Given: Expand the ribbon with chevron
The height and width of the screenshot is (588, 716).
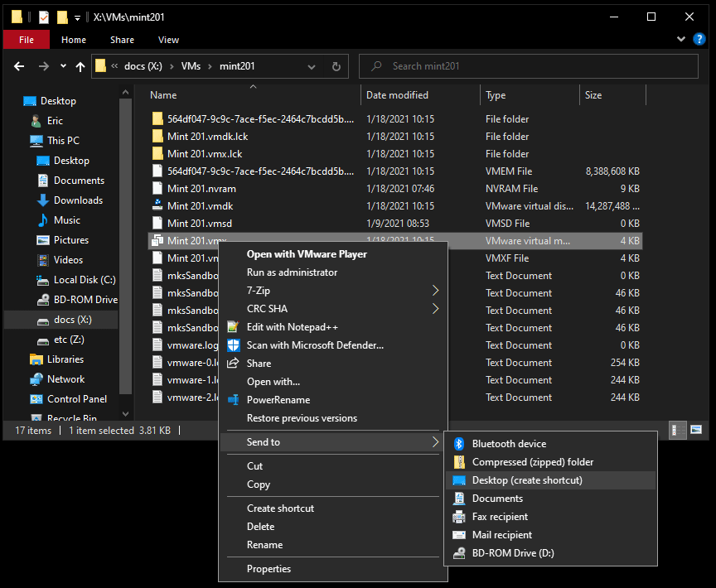Looking at the screenshot, I should (x=681, y=39).
